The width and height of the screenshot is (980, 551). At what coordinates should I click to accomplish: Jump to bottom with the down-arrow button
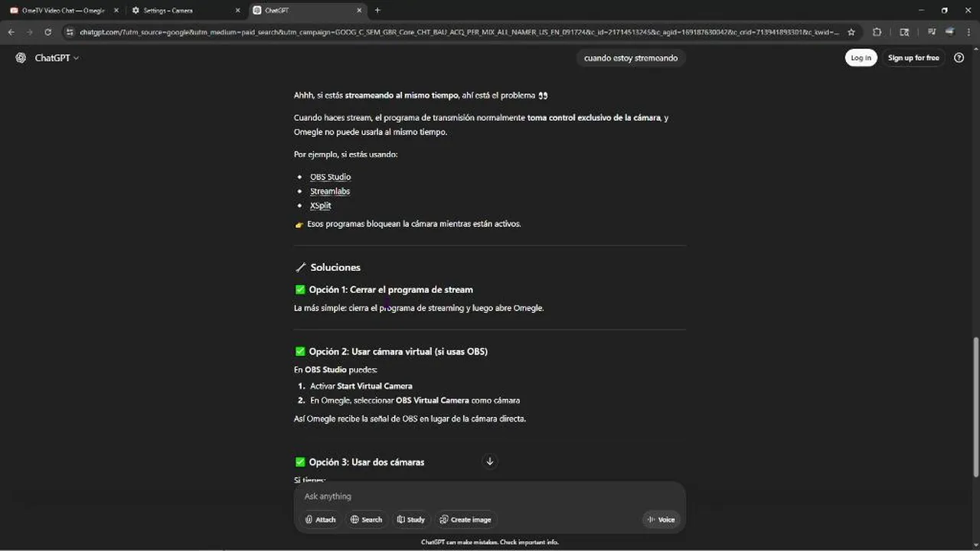490,461
